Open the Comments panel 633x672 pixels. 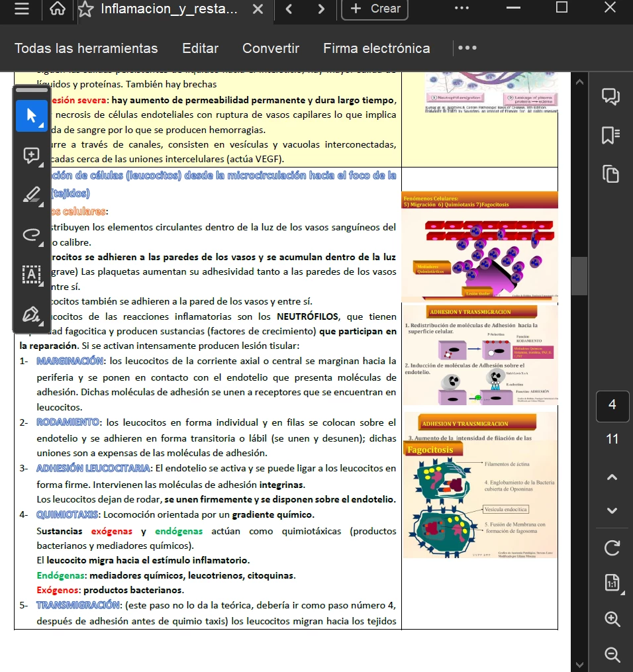pyautogui.click(x=610, y=96)
